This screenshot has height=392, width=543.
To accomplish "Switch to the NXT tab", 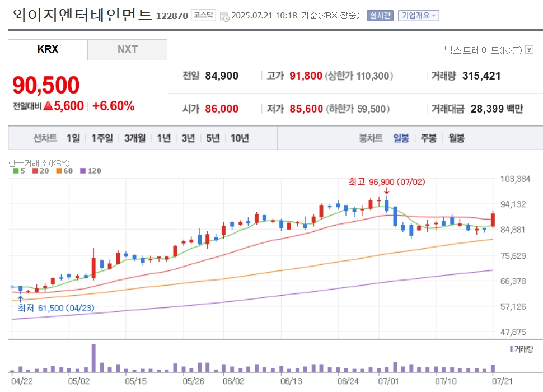I will tap(128, 49).
